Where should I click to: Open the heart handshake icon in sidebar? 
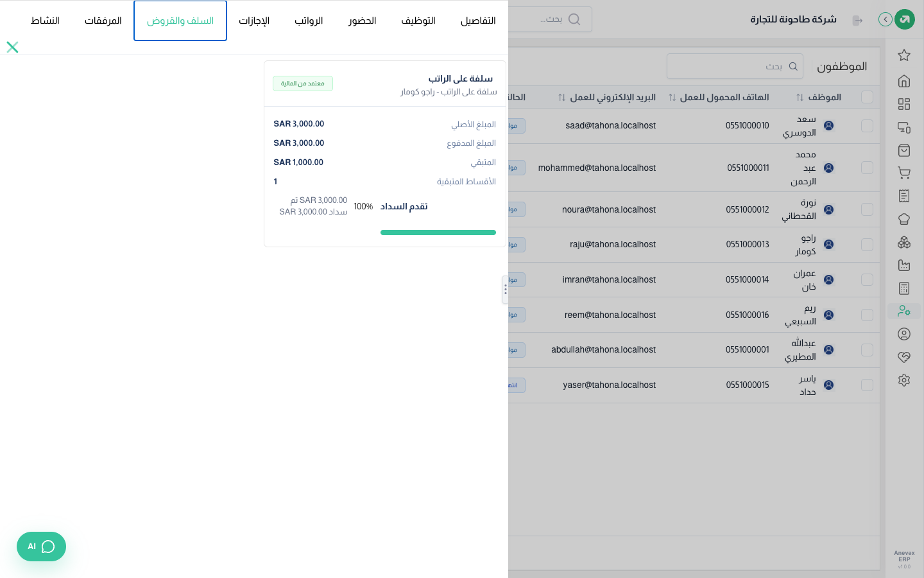click(904, 357)
